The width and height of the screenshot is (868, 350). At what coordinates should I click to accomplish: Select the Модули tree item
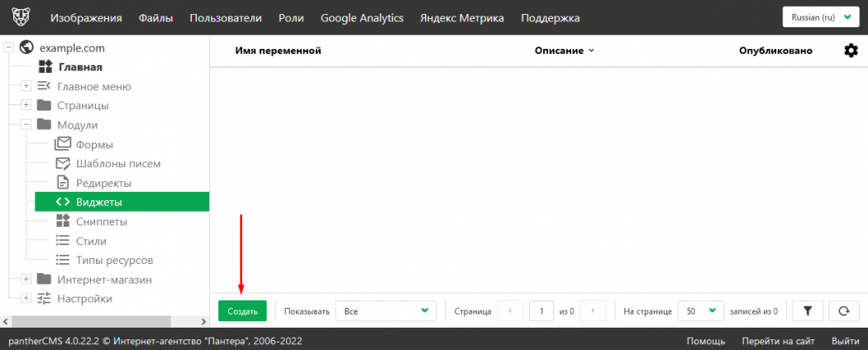pos(78,125)
